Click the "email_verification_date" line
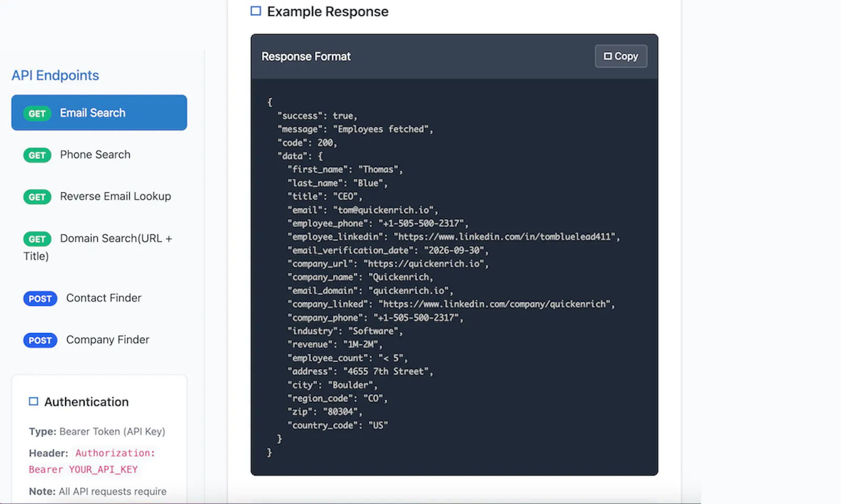This screenshot has width=841, height=504. tap(388, 251)
